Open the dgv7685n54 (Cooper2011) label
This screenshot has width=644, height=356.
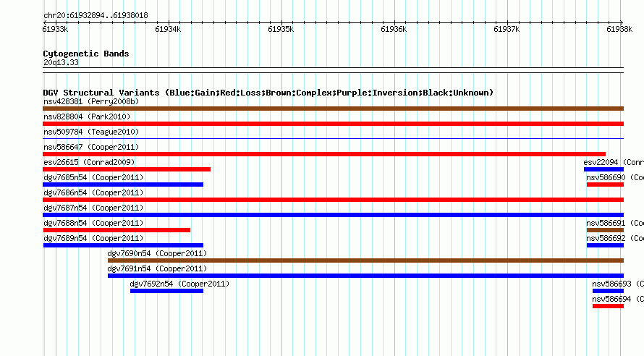[93, 177]
